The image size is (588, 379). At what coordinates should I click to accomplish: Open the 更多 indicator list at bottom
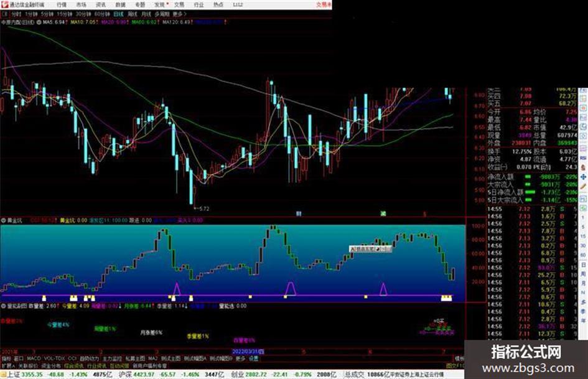point(240,358)
